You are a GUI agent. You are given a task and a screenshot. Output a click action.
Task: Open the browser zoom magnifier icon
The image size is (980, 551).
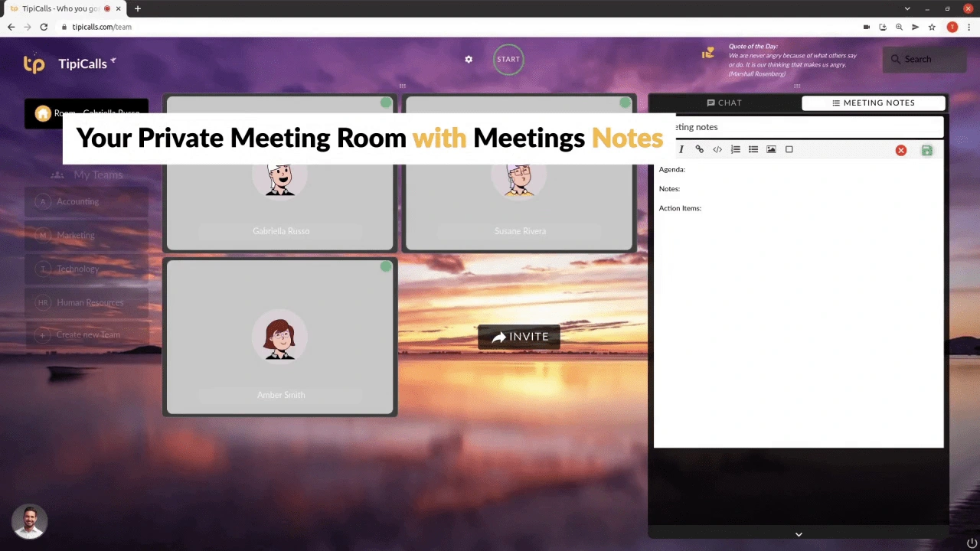tap(899, 27)
